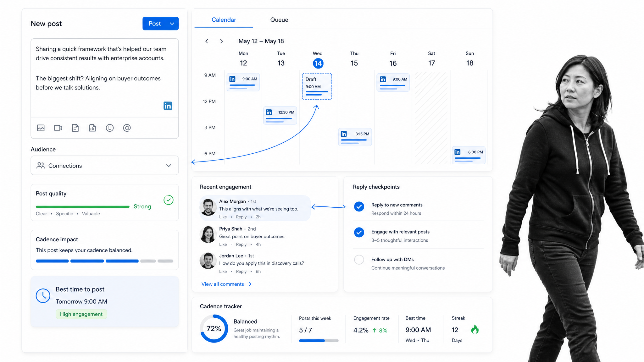The width and height of the screenshot is (644, 362).
Task: Click the green flame Streak icon
Action: tap(475, 329)
